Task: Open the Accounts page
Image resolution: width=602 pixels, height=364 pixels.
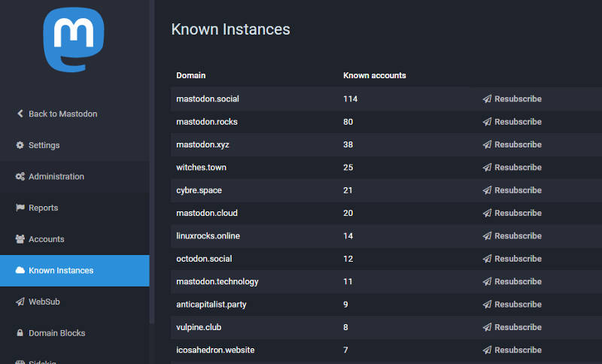Action: tap(74, 239)
